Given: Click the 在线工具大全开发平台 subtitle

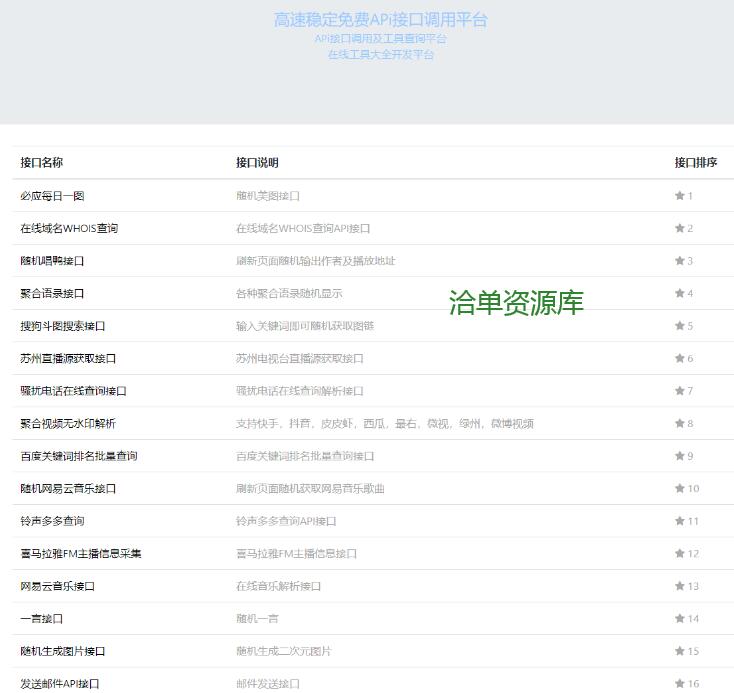Looking at the screenshot, I should tap(381, 55).
